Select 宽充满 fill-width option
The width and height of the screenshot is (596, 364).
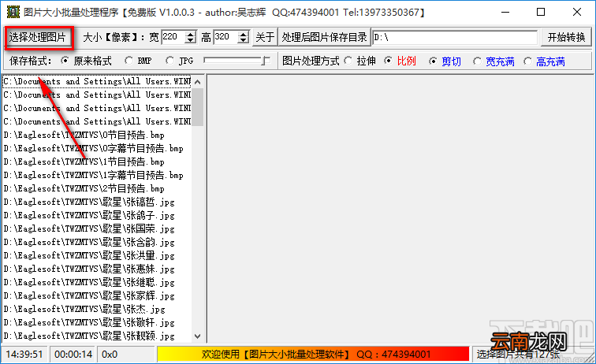494,61
